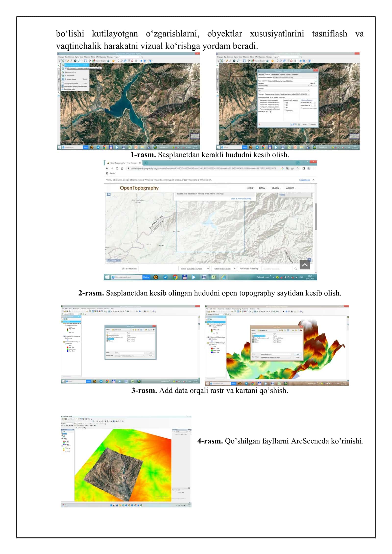
Task: Open the Chrome three-dot menu in the OpenTopography browser
Action: click(x=314, y=169)
